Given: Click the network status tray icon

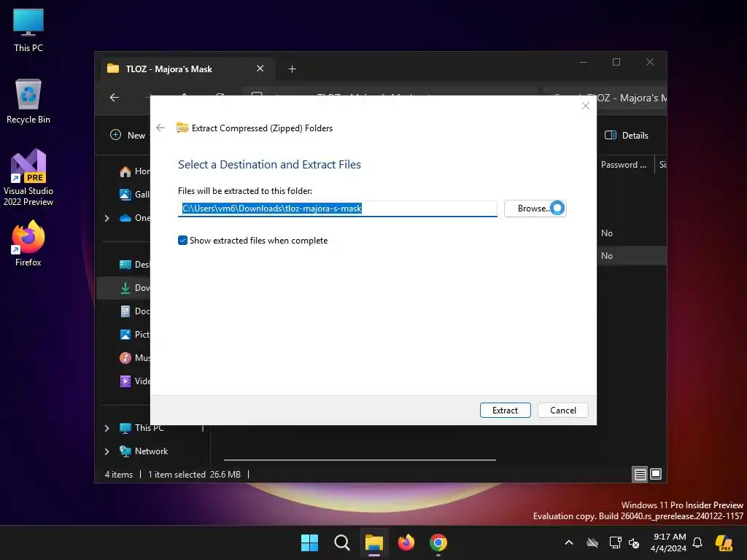Looking at the screenshot, I should pos(615,542).
